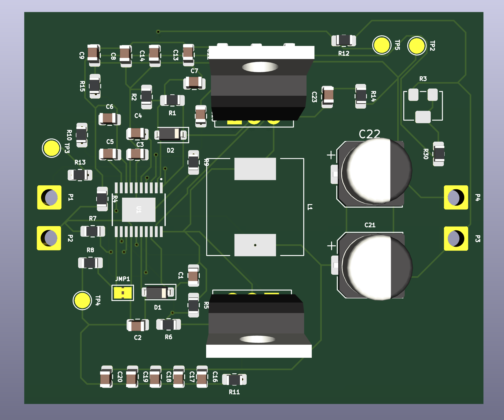
Task: Select resistor R9 component
Action: point(193,162)
